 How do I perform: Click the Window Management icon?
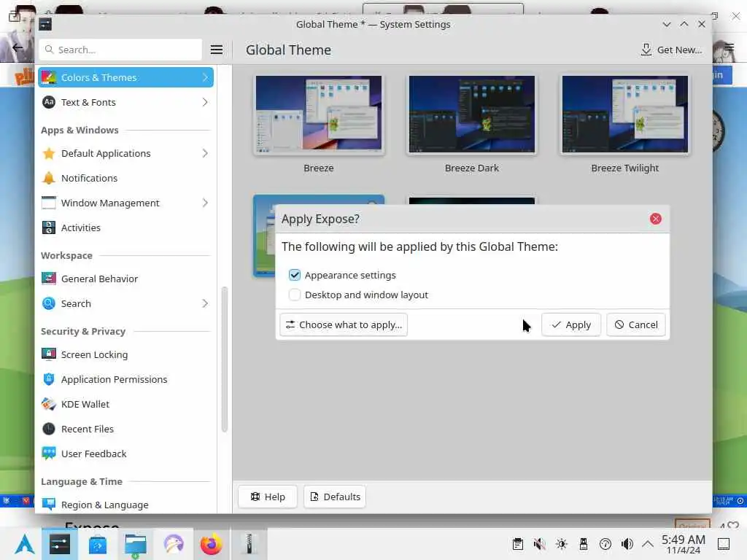pos(49,203)
